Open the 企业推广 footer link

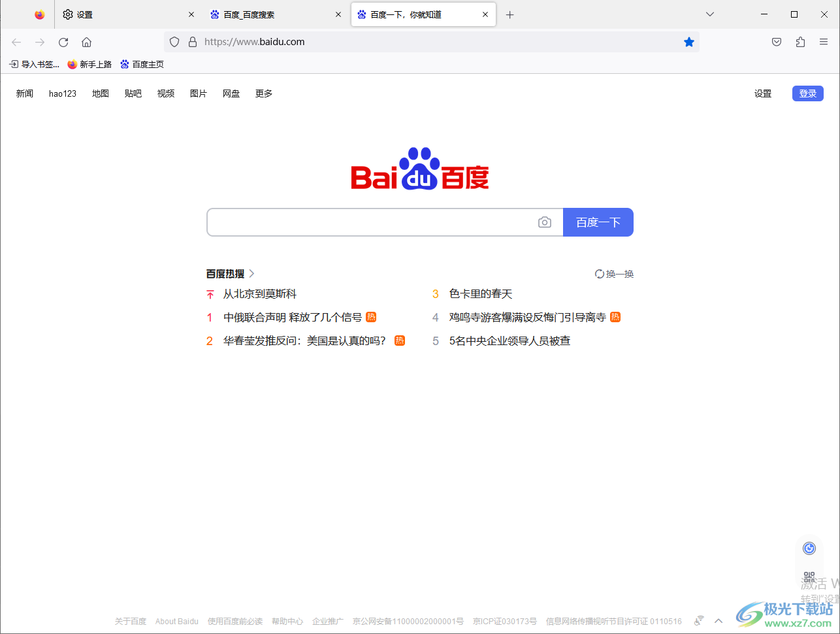(328, 621)
